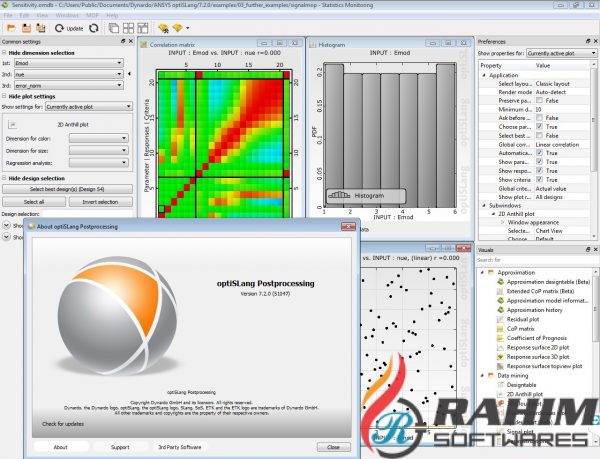Click the yellow tag with tools icon

163,28
